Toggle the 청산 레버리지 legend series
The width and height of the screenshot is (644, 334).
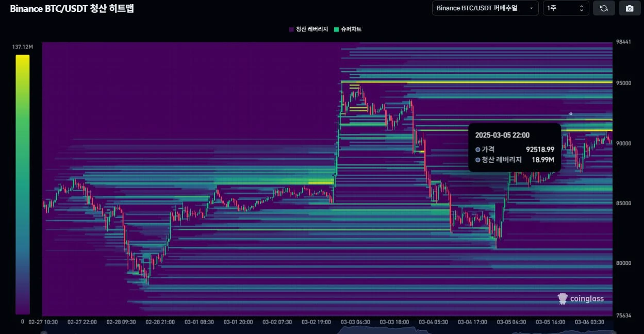coord(308,29)
